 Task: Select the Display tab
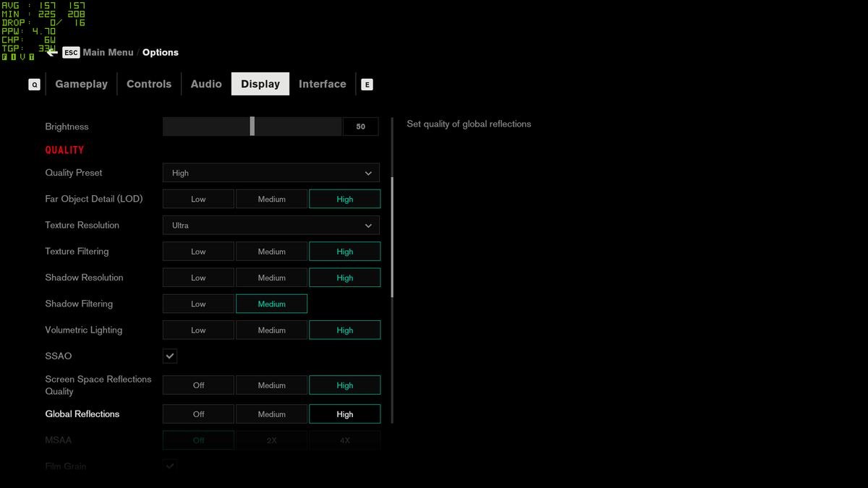click(x=260, y=84)
